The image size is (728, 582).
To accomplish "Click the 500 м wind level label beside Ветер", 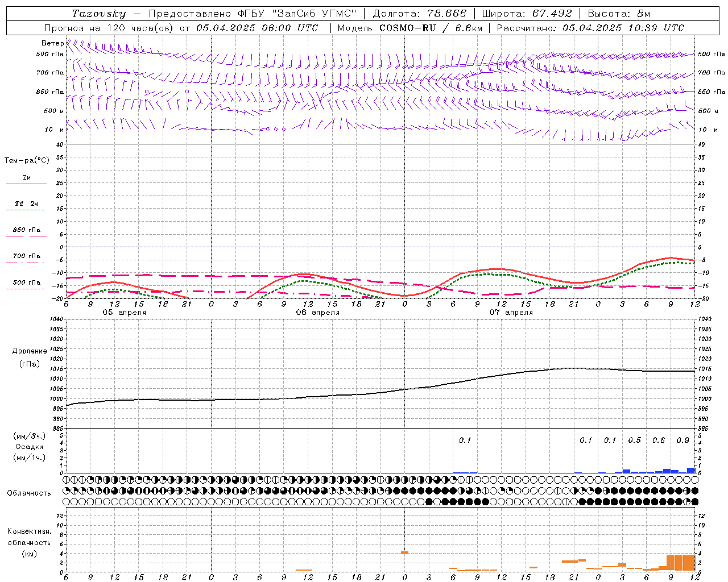I will coord(54,111).
